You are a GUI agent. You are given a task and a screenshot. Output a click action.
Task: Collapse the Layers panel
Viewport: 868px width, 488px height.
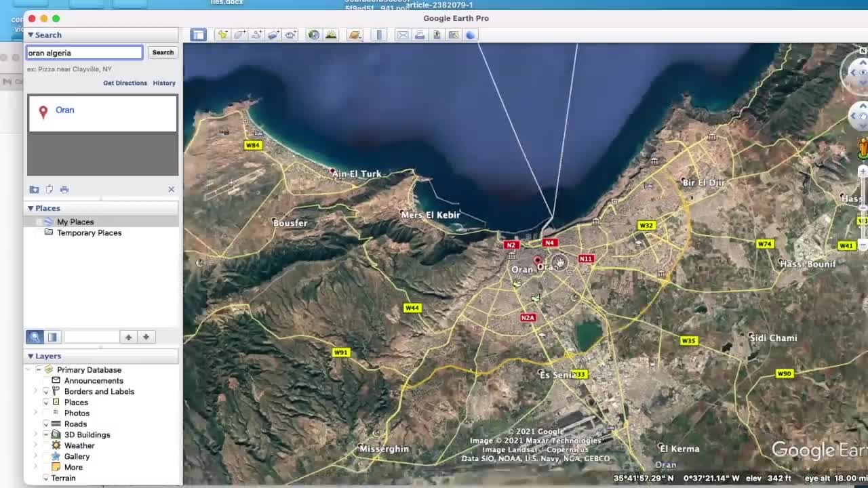click(31, 356)
